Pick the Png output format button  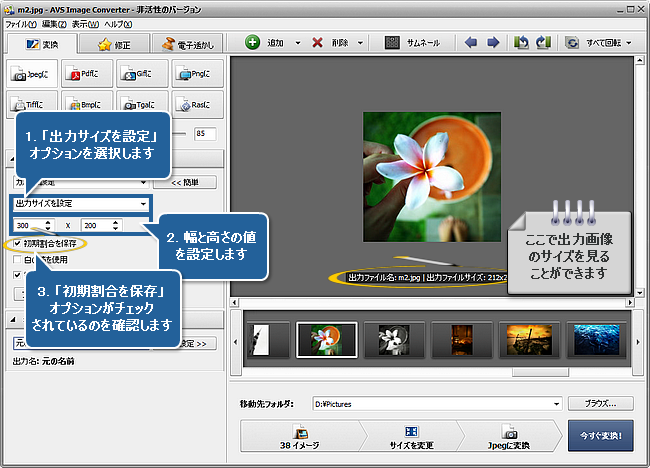coord(196,73)
